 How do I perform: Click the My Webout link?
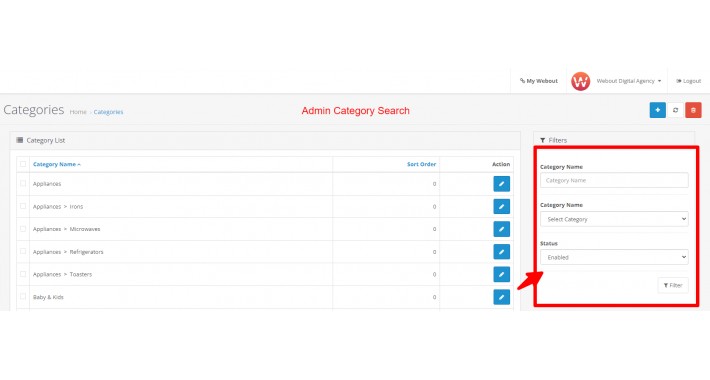pos(539,81)
